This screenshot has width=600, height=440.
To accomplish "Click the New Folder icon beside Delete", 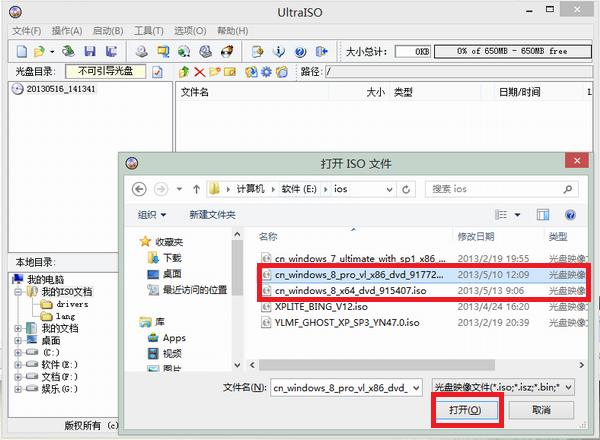I will (x=215, y=72).
